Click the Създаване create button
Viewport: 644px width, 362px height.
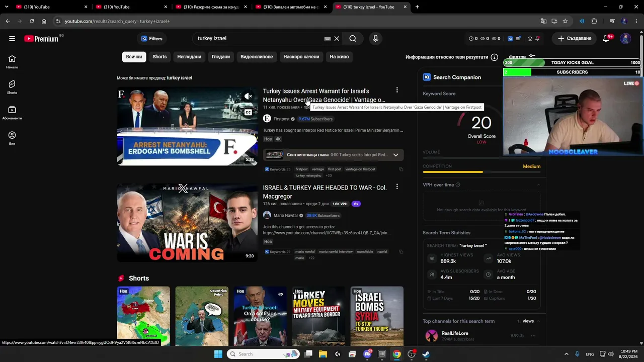[x=575, y=38]
